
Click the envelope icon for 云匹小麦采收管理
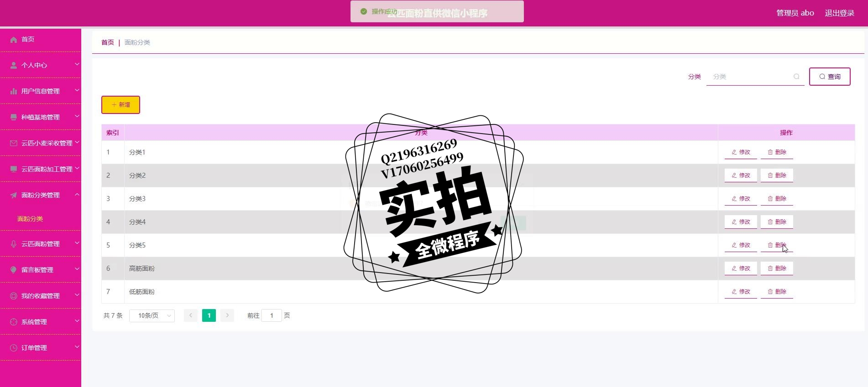pyautogui.click(x=14, y=144)
